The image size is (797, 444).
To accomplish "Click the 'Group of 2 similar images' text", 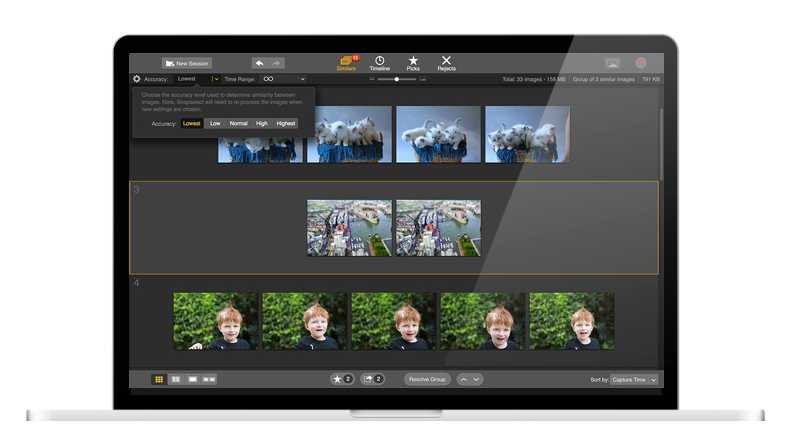I will (603, 79).
